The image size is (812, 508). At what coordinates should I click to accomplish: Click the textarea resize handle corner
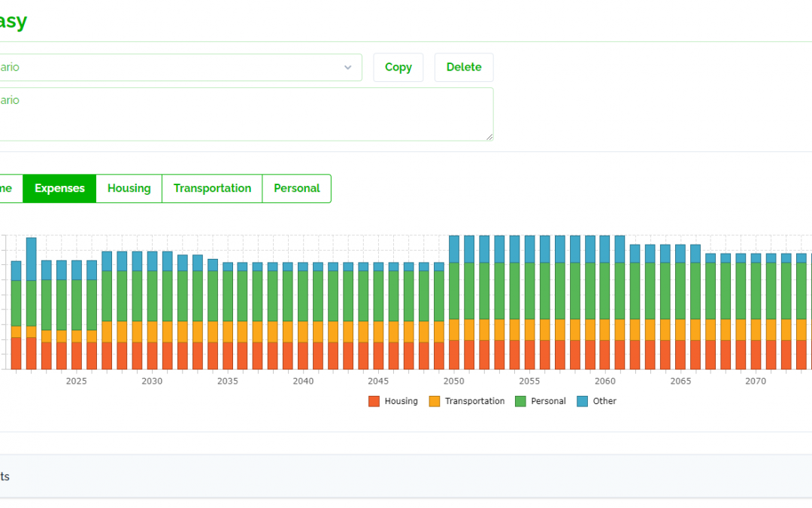[489, 137]
